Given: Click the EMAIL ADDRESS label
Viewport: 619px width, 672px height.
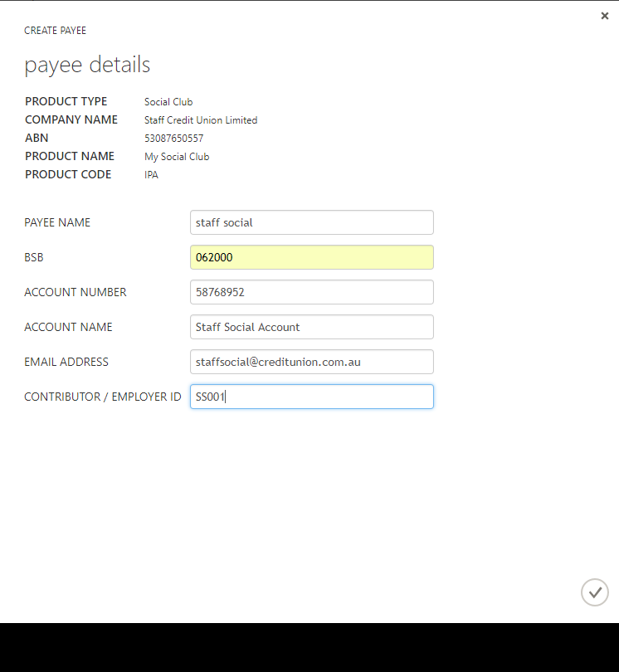Looking at the screenshot, I should (x=66, y=362).
